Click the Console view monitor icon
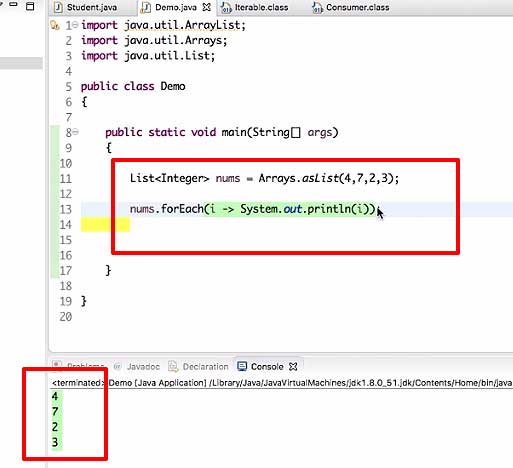The height and width of the screenshot is (468, 513). point(242,366)
